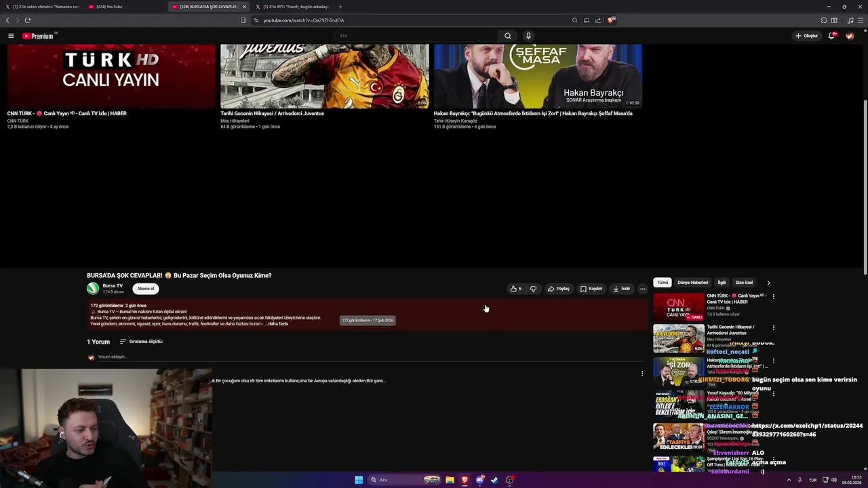The image size is (868, 488).
Task: Open CNN TÜRK Canlı Yayın large thumbnail
Action: coord(111,76)
